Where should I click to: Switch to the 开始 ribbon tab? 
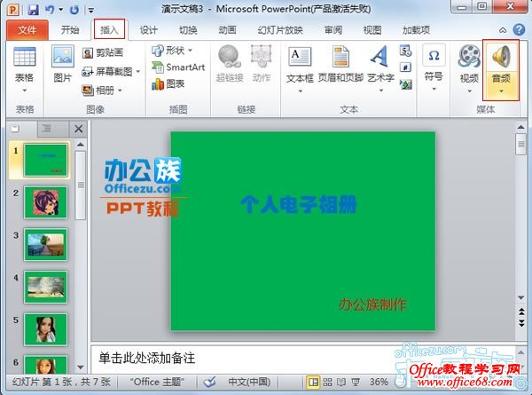70,30
